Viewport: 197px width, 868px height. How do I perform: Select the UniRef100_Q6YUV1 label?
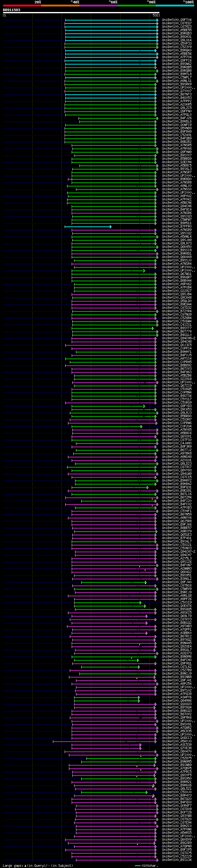click(176, 436)
